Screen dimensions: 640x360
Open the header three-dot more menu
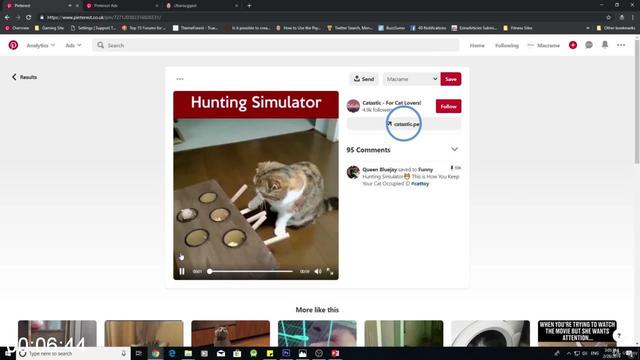pos(621,45)
